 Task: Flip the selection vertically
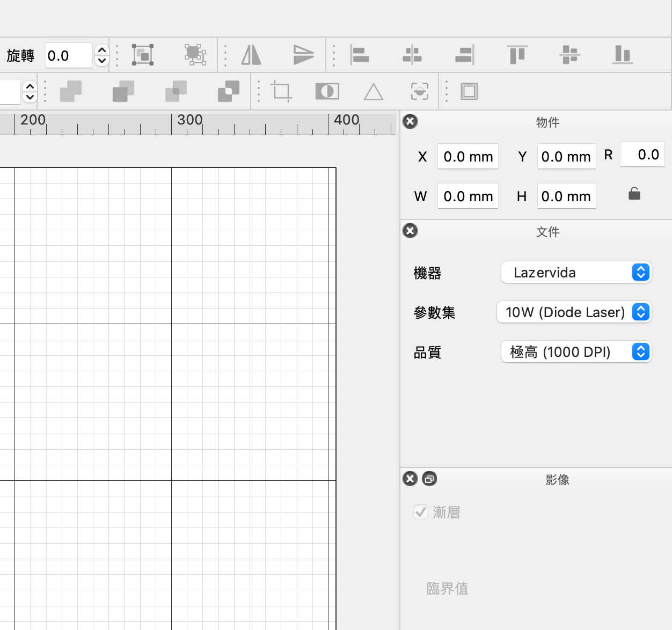coord(303,55)
